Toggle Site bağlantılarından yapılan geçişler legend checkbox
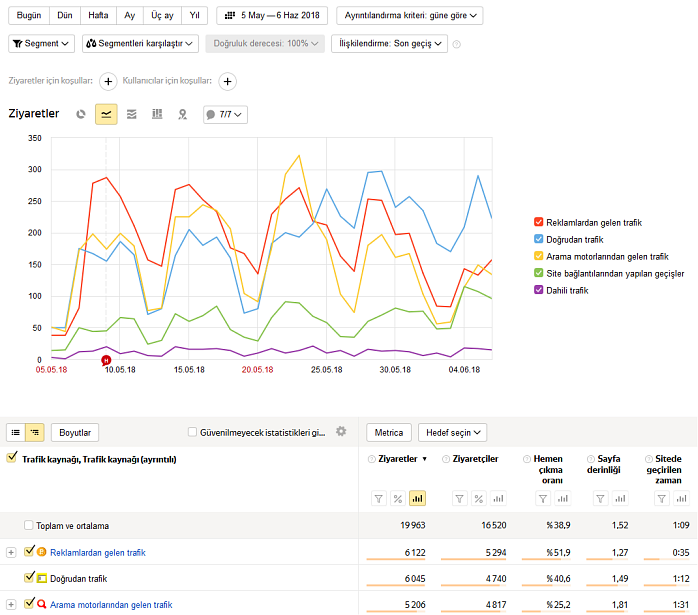This screenshot has width=698, height=615. tap(539, 273)
